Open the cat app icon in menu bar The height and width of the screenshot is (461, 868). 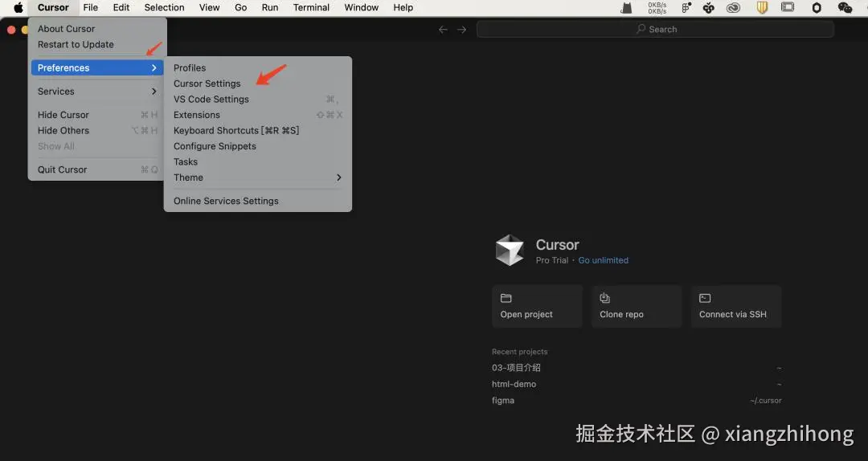(626, 8)
